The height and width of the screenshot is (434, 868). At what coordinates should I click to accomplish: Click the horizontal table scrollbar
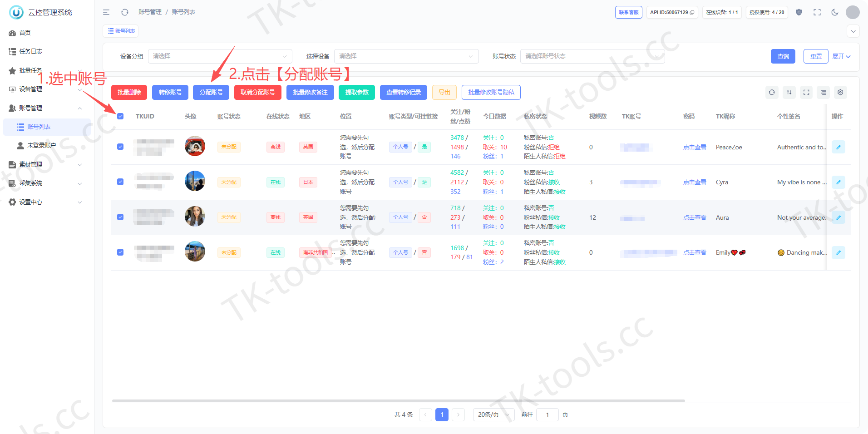click(399, 401)
